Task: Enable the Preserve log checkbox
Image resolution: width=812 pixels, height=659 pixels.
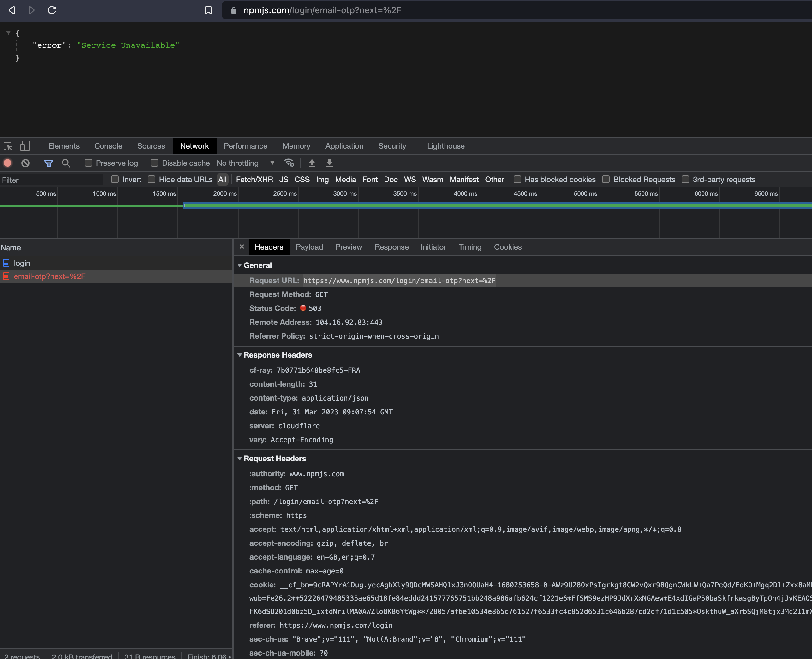Action: pos(88,163)
